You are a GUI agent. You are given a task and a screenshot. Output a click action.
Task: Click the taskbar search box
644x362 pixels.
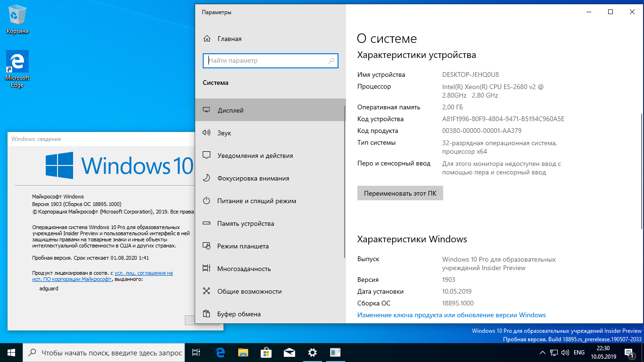click(x=104, y=352)
